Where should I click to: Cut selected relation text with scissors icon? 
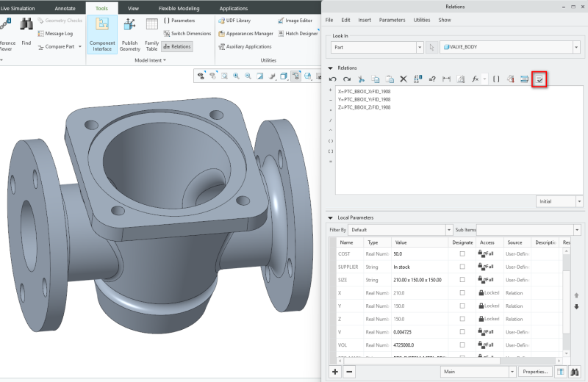pos(361,79)
